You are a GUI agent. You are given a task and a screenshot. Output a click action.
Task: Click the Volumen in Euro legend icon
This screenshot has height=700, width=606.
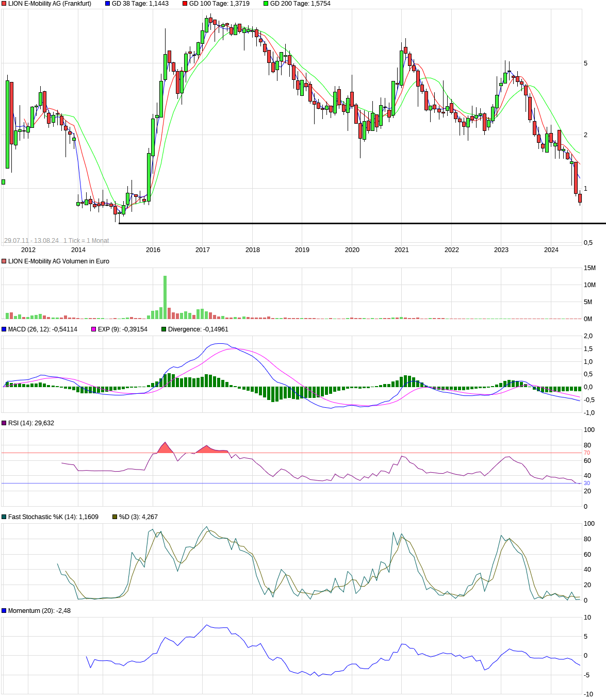pyautogui.click(x=4, y=261)
